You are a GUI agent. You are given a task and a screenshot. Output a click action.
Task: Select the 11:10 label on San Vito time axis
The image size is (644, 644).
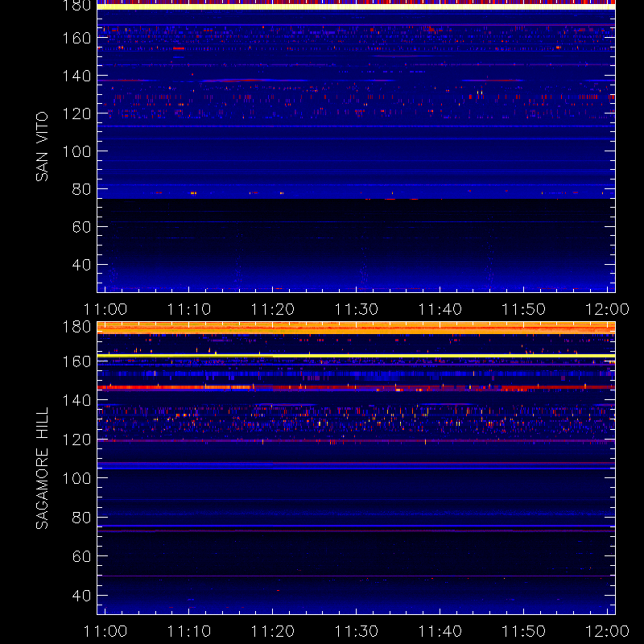click(x=189, y=309)
